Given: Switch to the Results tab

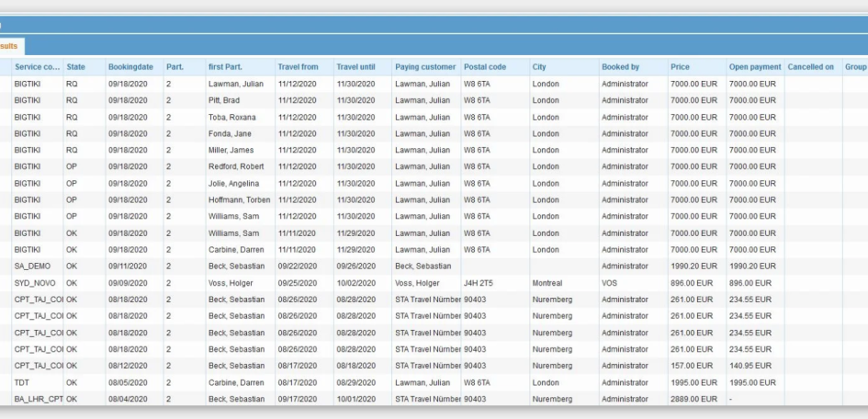Looking at the screenshot, I should click(x=11, y=46).
